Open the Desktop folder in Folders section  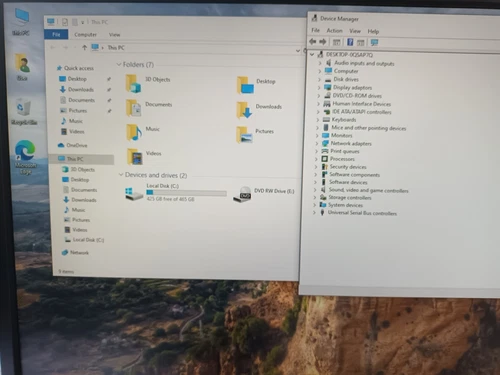[x=245, y=85]
